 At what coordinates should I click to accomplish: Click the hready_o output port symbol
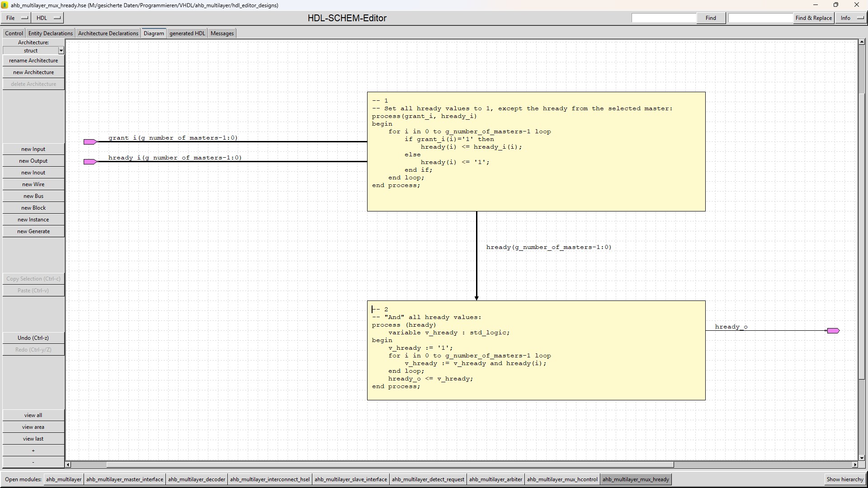[x=833, y=331]
